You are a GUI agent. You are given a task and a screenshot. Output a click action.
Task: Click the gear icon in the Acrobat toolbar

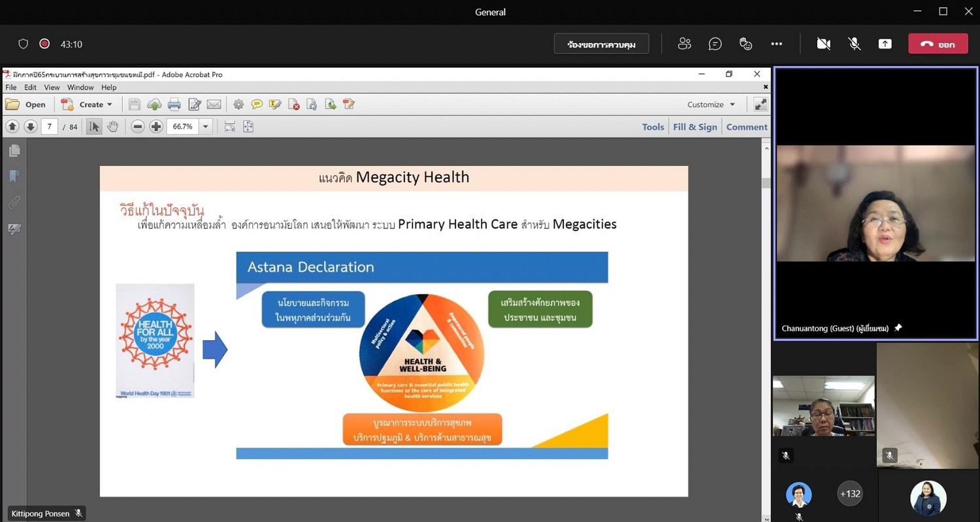click(x=238, y=105)
